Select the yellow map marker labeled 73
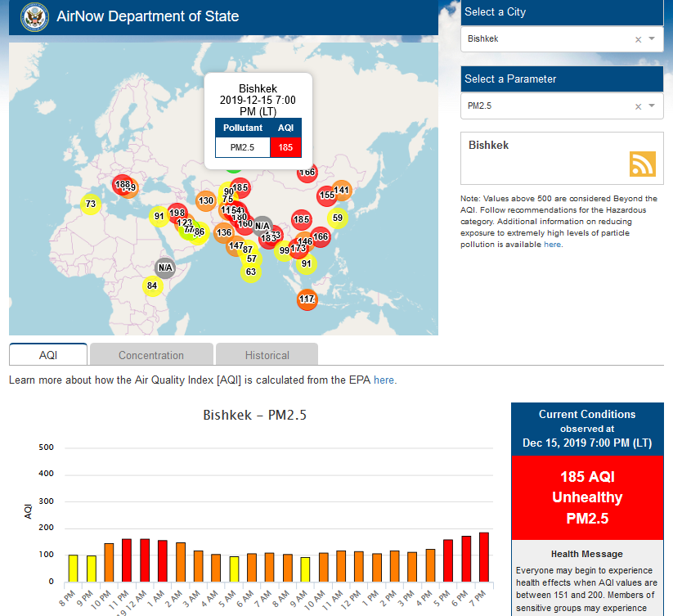 pos(91,204)
